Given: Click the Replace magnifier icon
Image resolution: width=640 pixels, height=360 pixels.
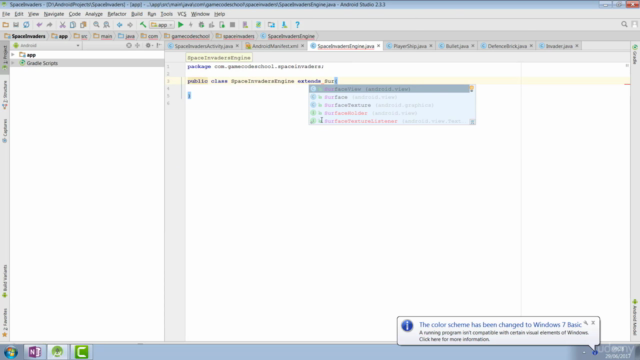Looking at the screenshot, I should (x=107, y=25).
